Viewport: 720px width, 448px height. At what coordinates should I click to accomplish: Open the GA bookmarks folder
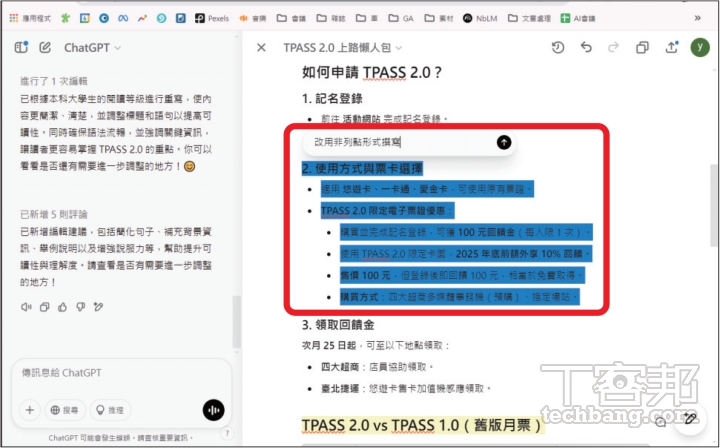coord(401,18)
